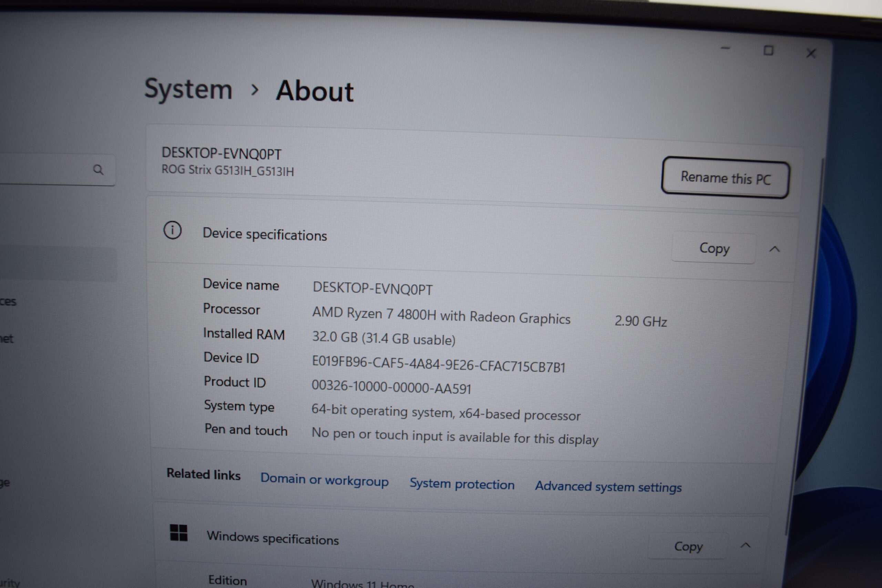Go back to System breadcrumb
This screenshot has width=882, height=588.
click(x=188, y=89)
